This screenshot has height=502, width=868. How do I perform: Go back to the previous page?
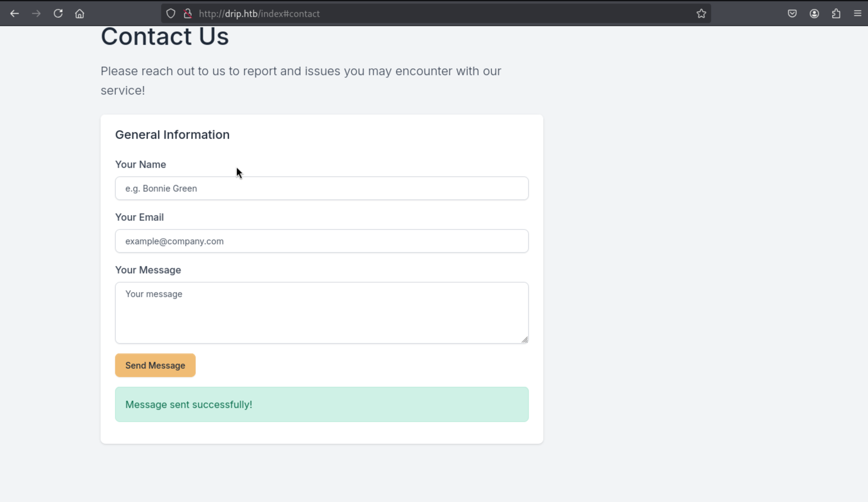pos(15,14)
